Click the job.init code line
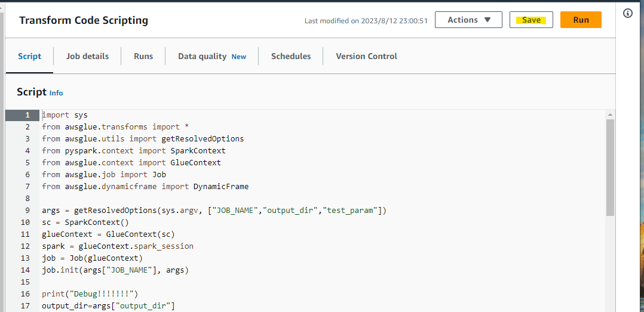This screenshot has height=312, width=644. tap(115, 270)
